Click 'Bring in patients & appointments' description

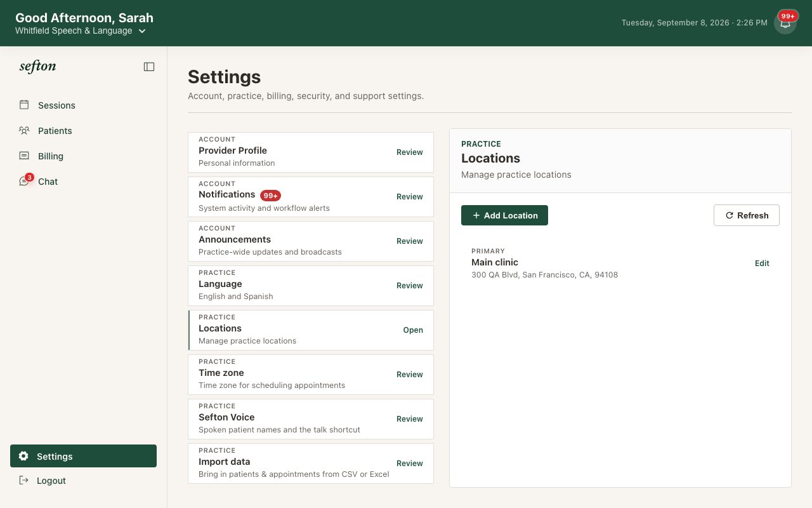(x=294, y=474)
